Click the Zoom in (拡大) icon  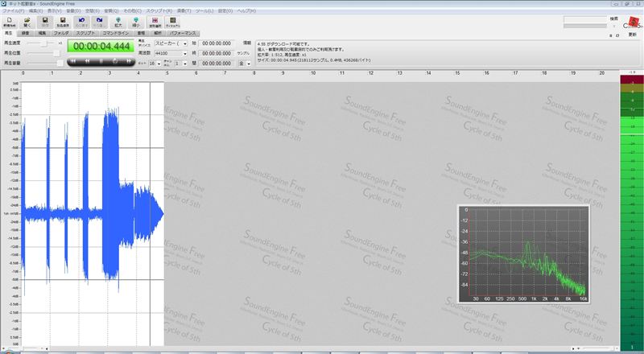(118, 22)
